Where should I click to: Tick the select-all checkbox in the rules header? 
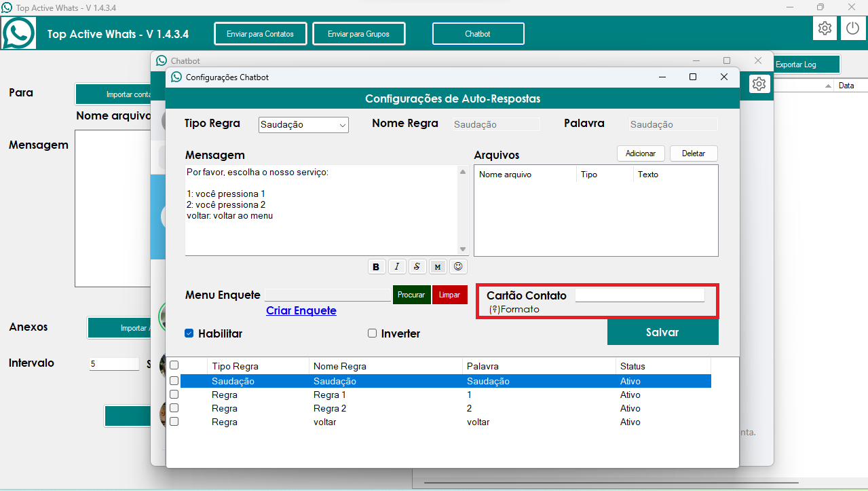[174, 365]
